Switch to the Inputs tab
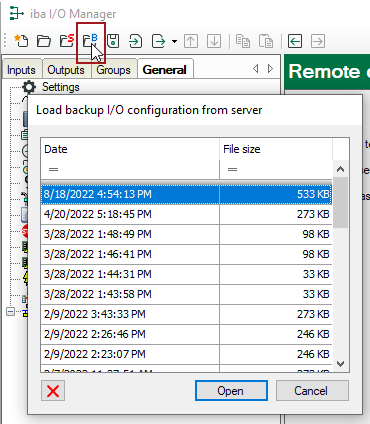Image resolution: width=370 pixels, height=424 pixels. pyautogui.click(x=21, y=70)
